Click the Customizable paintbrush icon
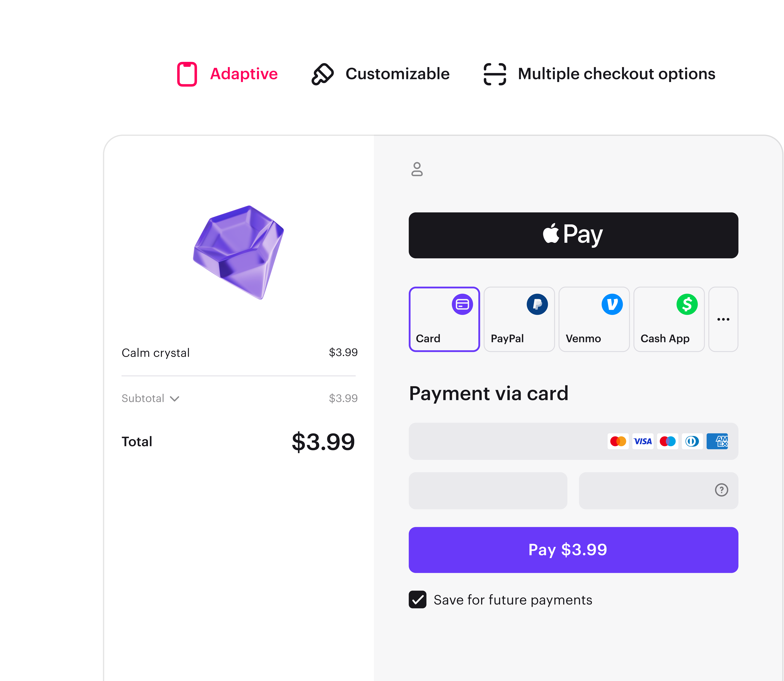This screenshot has width=784, height=681. [322, 74]
